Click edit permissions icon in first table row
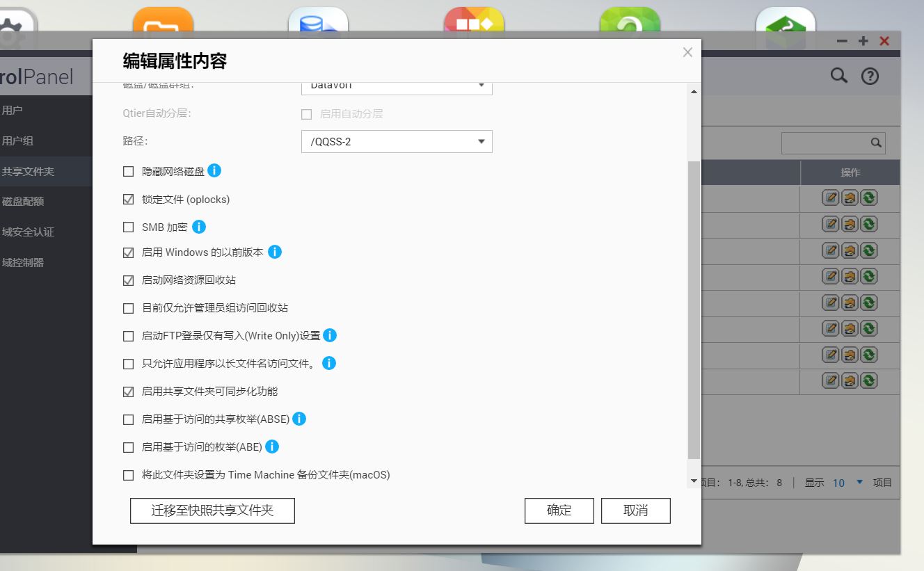Image resolution: width=924 pixels, height=571 pixels. tap(850, 198)
